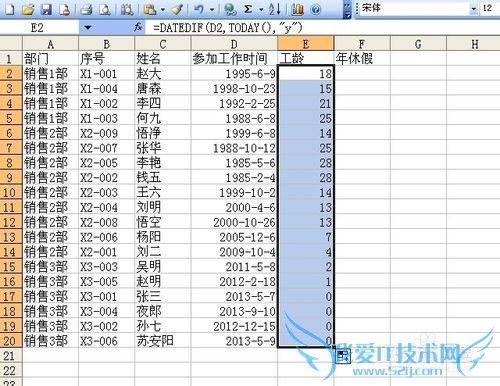Select the name cell 悟净
The height and width of the screenshot is (386, 500).
[x=163, y=133]
